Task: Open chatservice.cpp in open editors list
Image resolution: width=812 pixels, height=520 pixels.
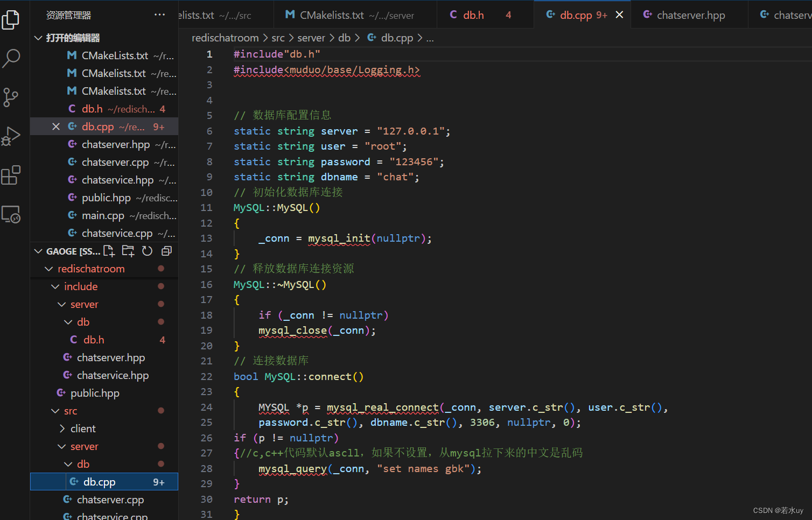Action: click(104, 233)
